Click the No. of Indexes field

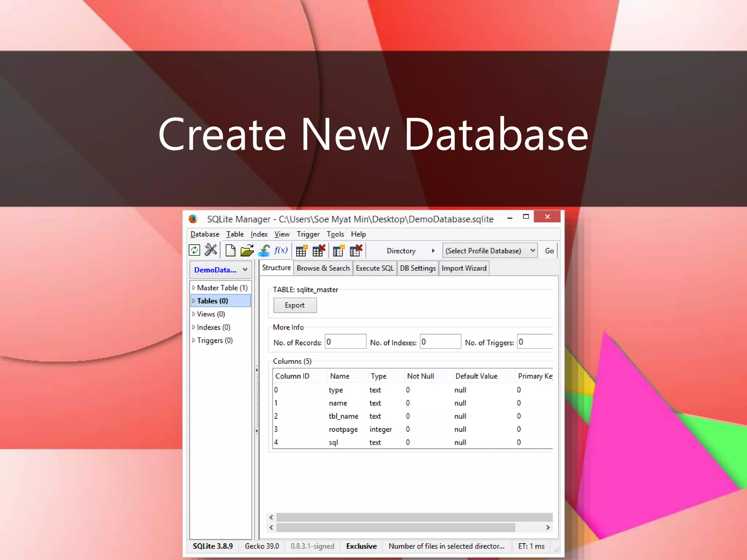click(440, 342)
